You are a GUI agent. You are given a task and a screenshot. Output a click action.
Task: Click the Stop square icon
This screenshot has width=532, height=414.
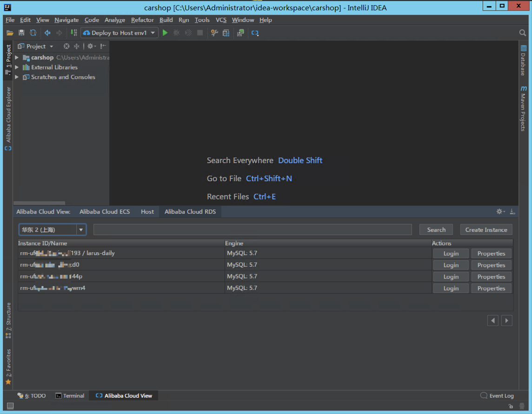pos(200,33)
